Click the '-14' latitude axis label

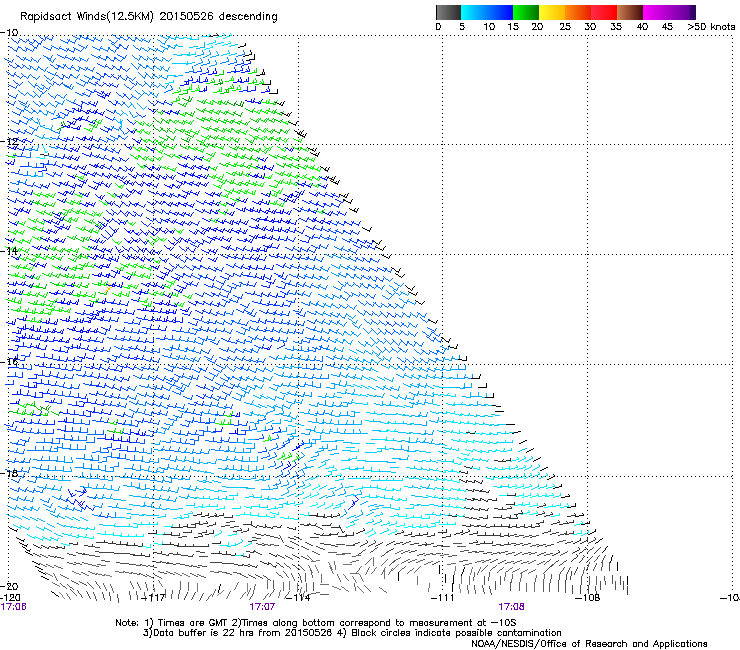9,251
